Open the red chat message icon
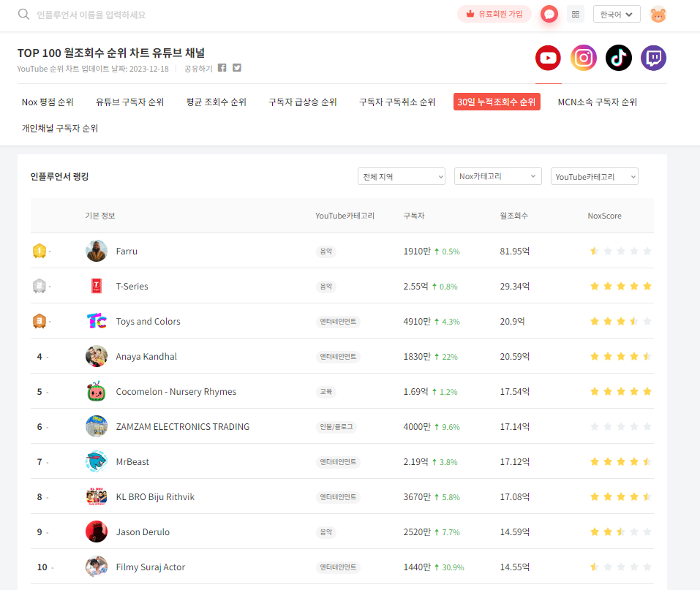Viewport: 700px width, 590px height. tap(549, 15)
